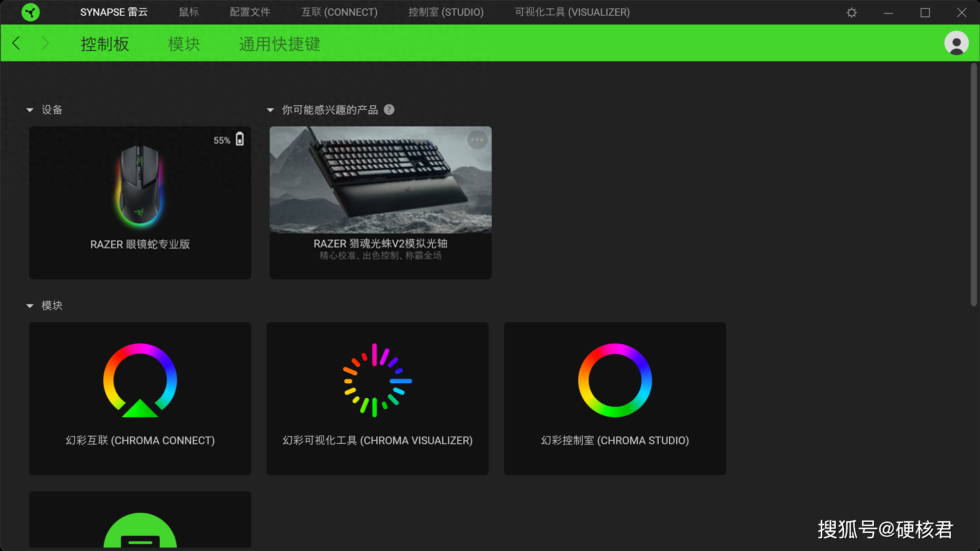
Task: Open 幻彩控制室 (CHROMA STUDIO) label
Action: [615, 440]
